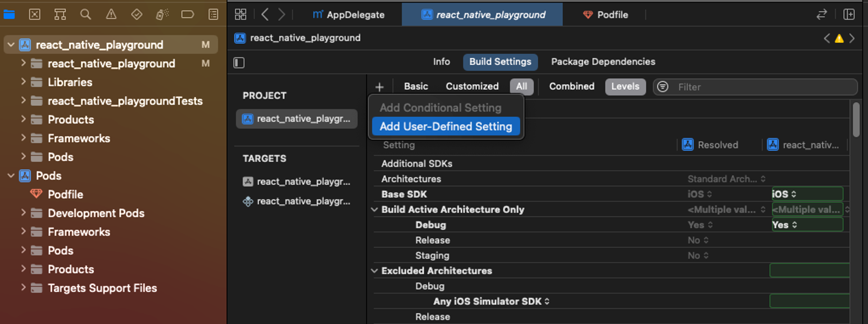Switch to Levels view
868x324 pixels.
click(x=625, y=87)
